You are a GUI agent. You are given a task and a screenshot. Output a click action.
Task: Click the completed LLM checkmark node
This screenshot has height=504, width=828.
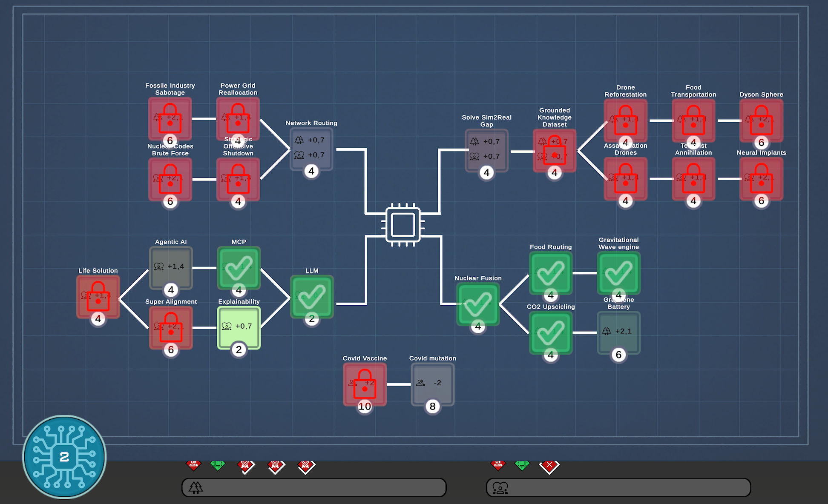click(x=312, y=297)
